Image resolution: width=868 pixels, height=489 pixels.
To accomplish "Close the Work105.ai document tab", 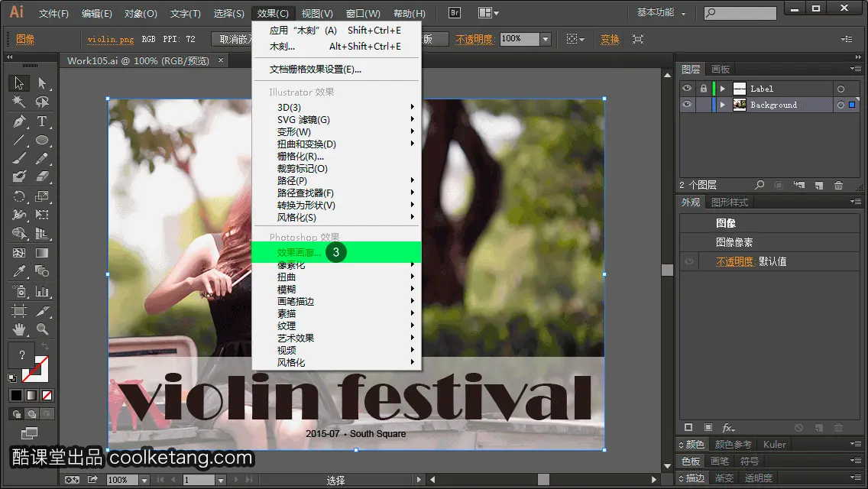I will point(221,60).
